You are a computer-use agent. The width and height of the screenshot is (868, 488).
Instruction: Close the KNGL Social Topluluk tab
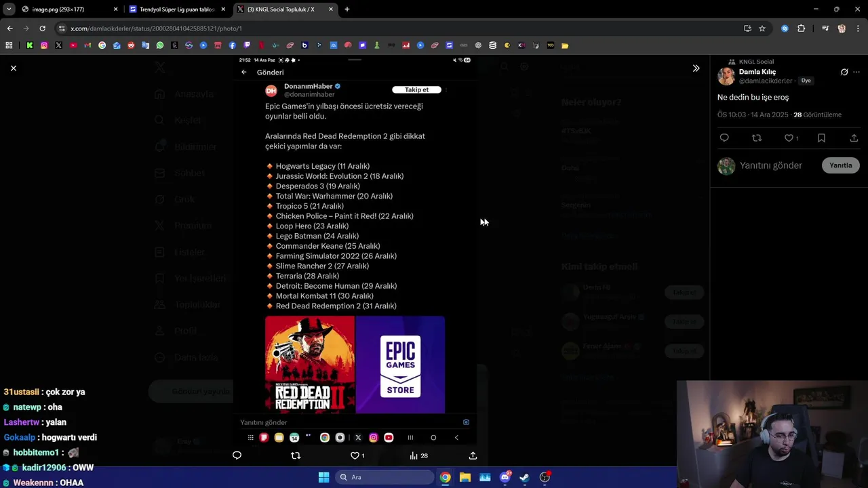pyautogui.click(x=331, y=9)
